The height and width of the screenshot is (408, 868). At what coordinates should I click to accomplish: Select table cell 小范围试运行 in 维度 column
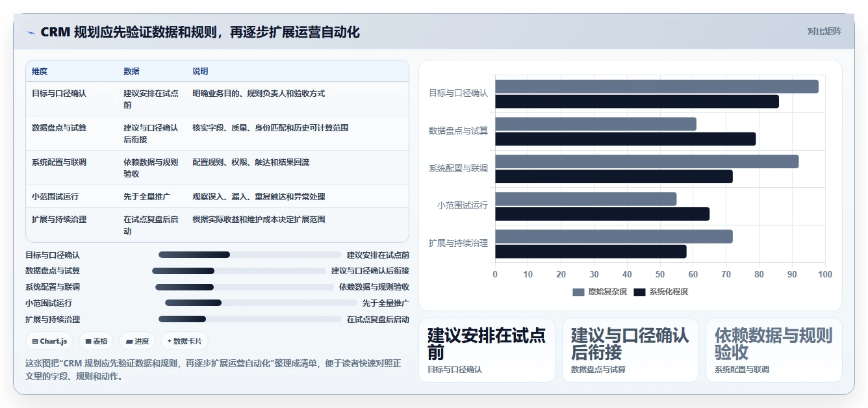(55, 197)
